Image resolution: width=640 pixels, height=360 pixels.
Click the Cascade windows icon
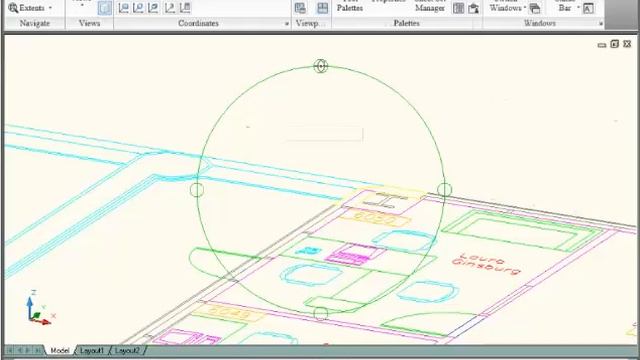[535, 8]
